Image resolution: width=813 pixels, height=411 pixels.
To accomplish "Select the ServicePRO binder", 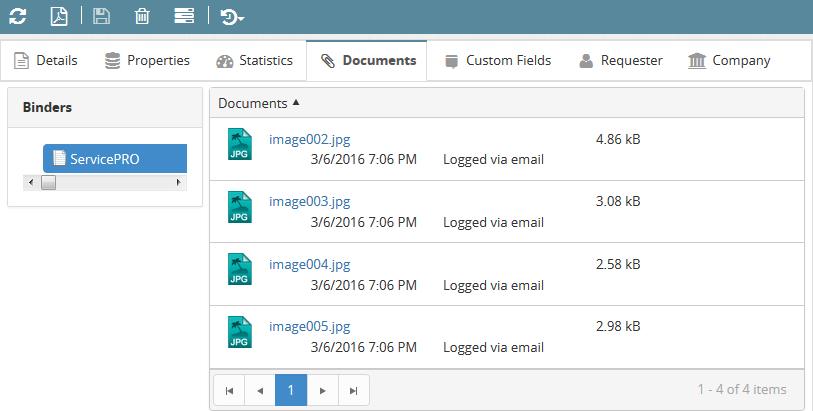I will [114, 158].
